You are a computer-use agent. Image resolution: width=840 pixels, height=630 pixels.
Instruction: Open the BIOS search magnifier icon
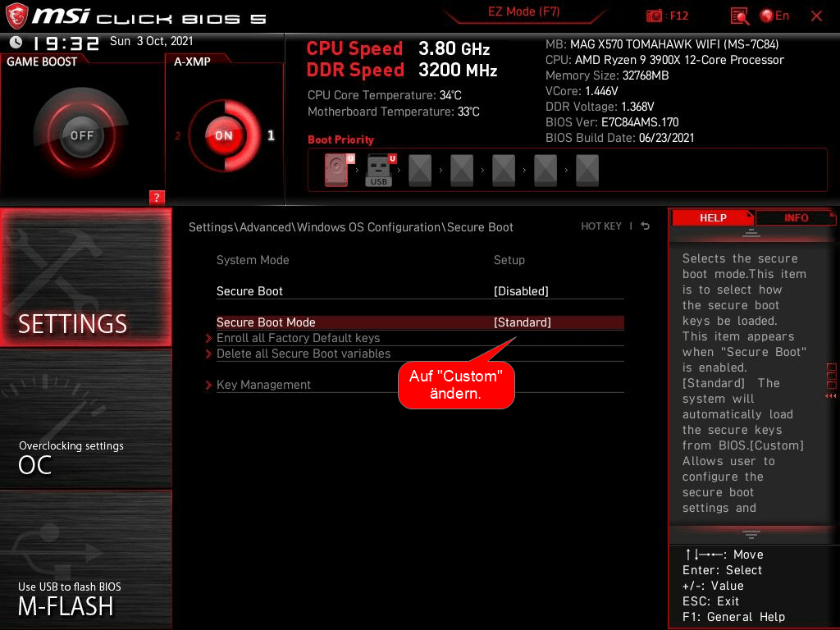click(x=739, y=16)
